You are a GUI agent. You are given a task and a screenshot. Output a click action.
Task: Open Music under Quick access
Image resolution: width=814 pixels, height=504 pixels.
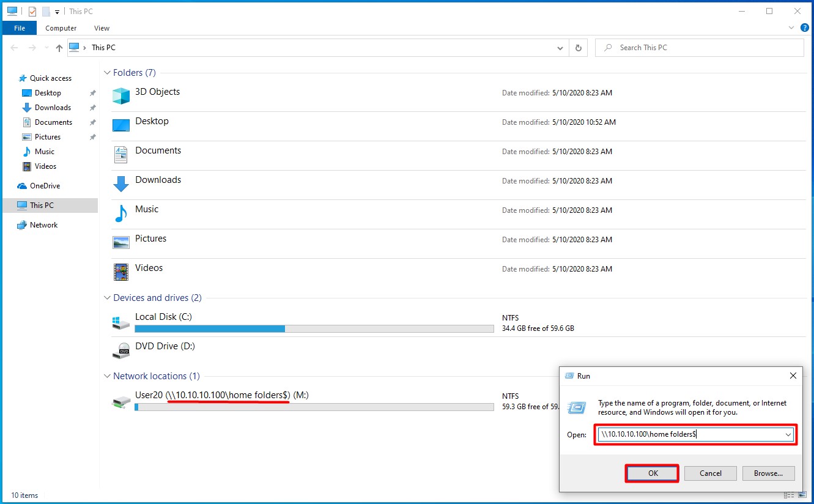(44, 152)
